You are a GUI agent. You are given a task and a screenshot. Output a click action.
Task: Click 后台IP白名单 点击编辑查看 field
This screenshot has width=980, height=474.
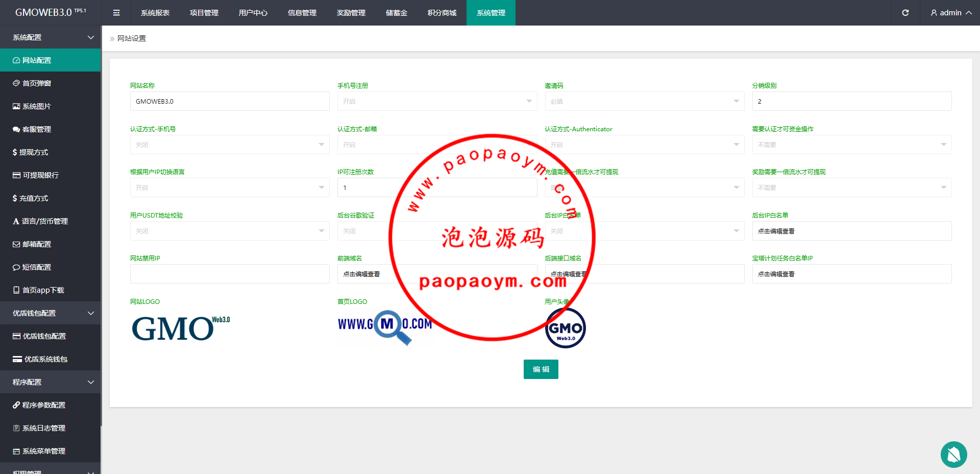click(x=852, y=231)
